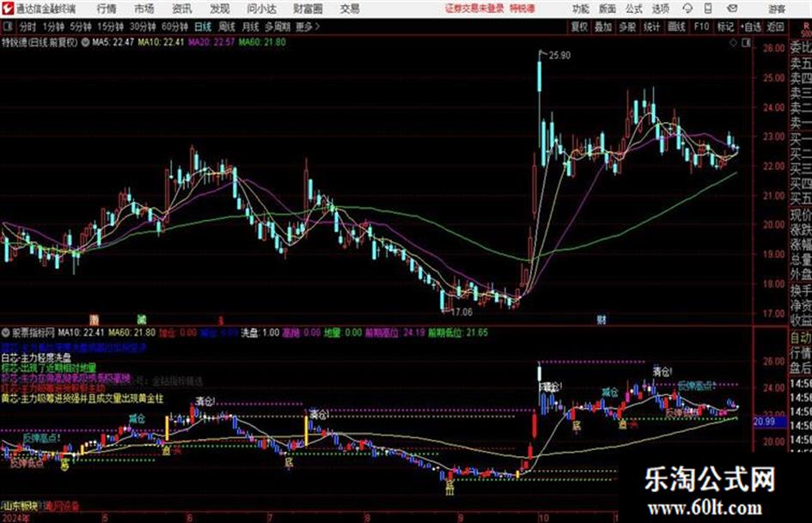Image resolution: width=812 pixels, height=523 pixels.
Task: Open the envelope messages icon
Action: 732,9
